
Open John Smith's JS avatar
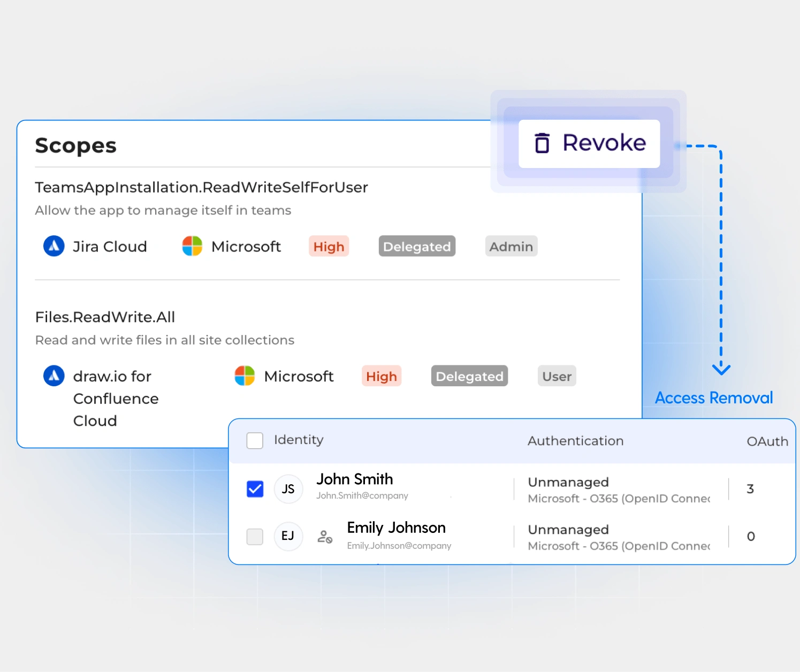point(288,488)
